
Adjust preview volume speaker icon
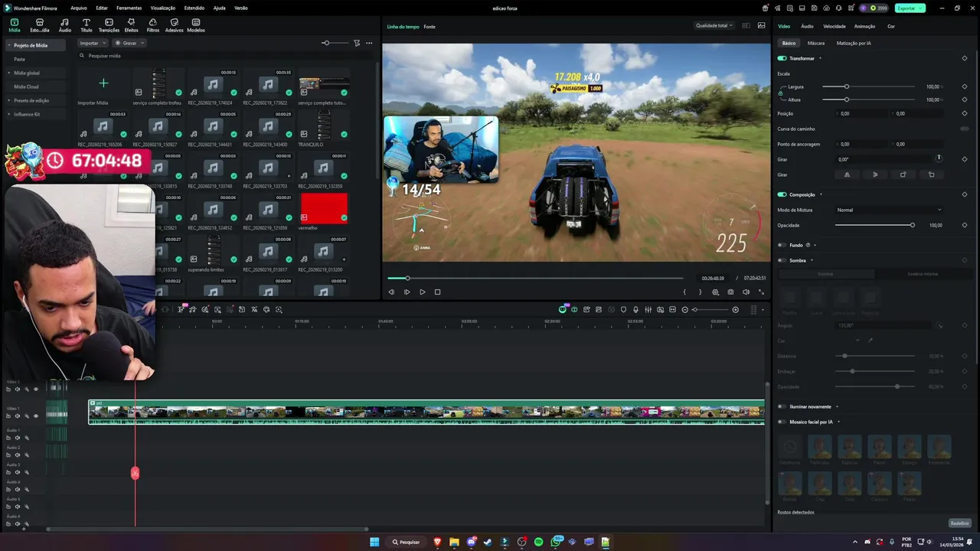pyautogui.click(x=746, y=292)
